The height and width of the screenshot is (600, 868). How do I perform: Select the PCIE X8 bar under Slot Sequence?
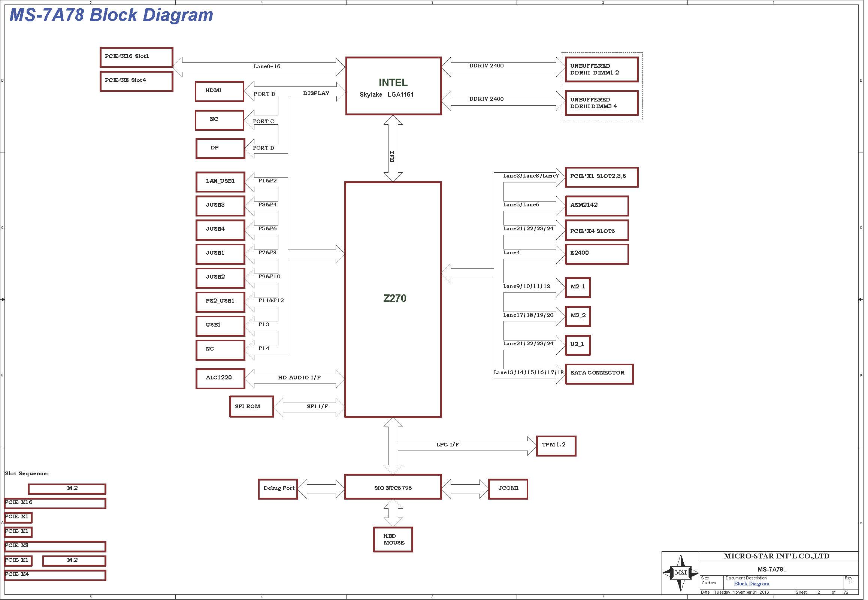[x=55, y=547]
